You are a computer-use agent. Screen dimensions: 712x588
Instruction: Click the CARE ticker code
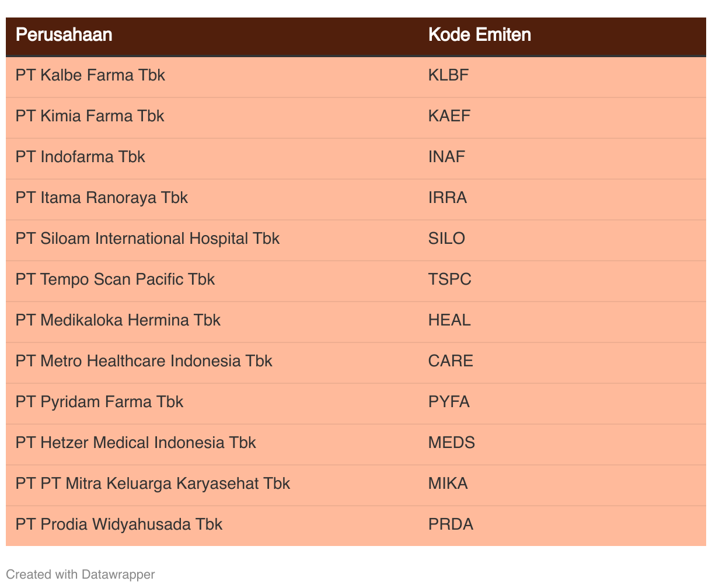[x=451, y=361]
